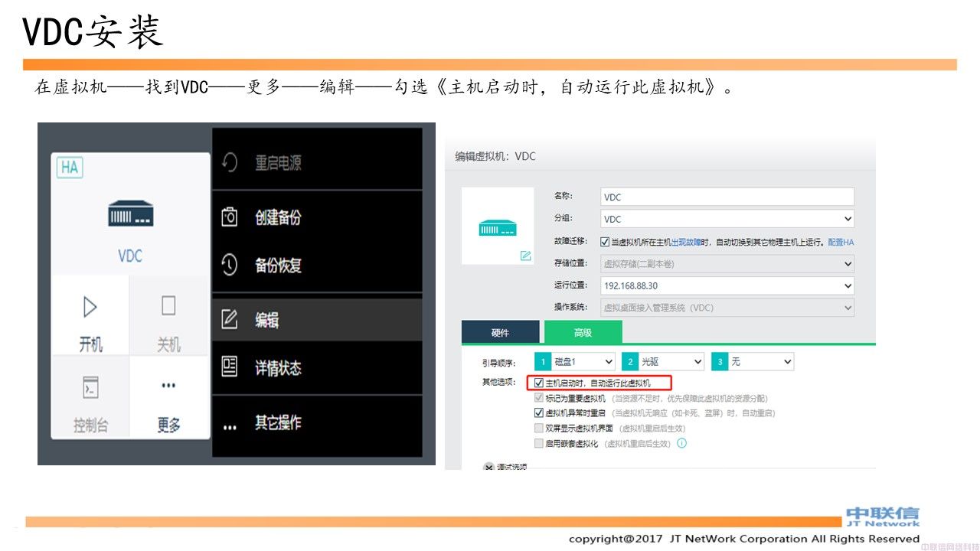980x551 pixels.
Task: Open the VM icon thumbnail in edit dialog
Action: pos(498,226)
